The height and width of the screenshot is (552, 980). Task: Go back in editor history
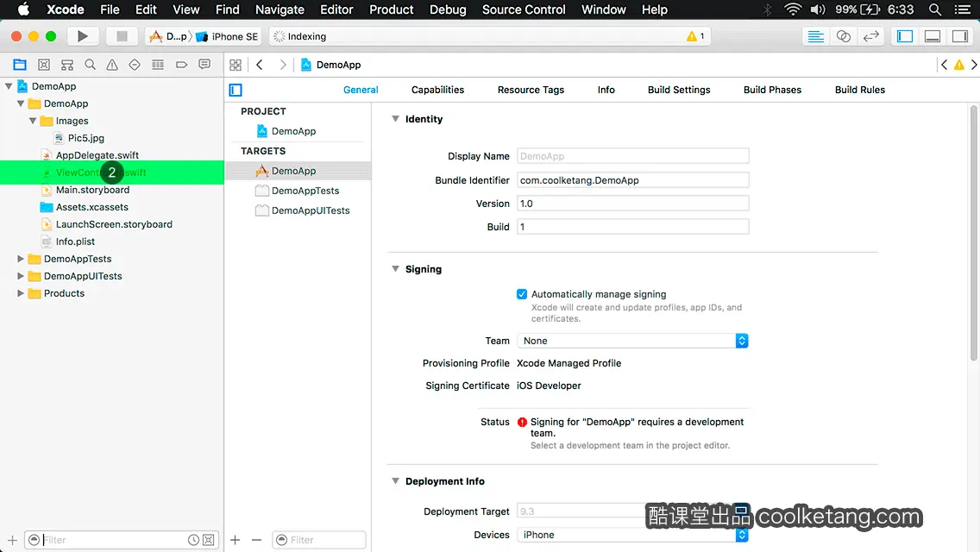[x=260, y=65]
